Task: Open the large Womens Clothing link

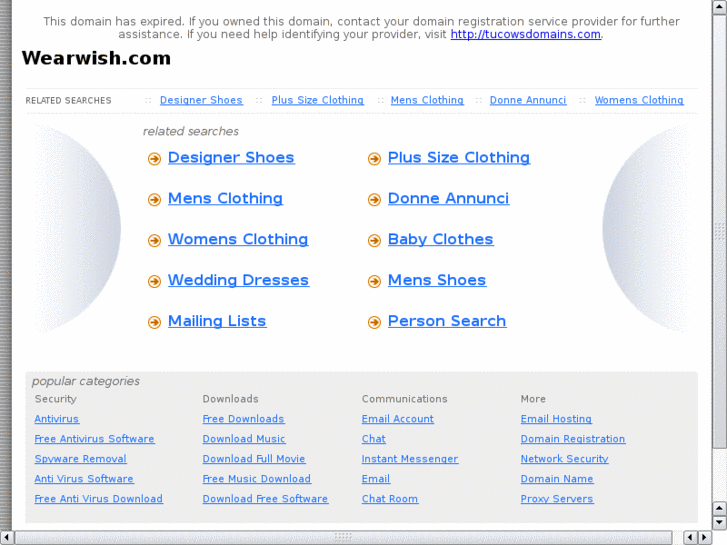Action: click(238, 239)
